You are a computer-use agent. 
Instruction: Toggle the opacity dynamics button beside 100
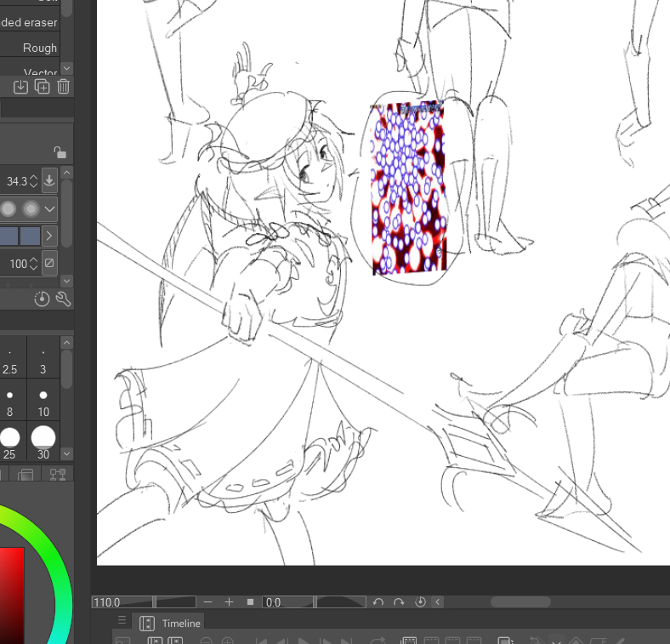point(49,263)
